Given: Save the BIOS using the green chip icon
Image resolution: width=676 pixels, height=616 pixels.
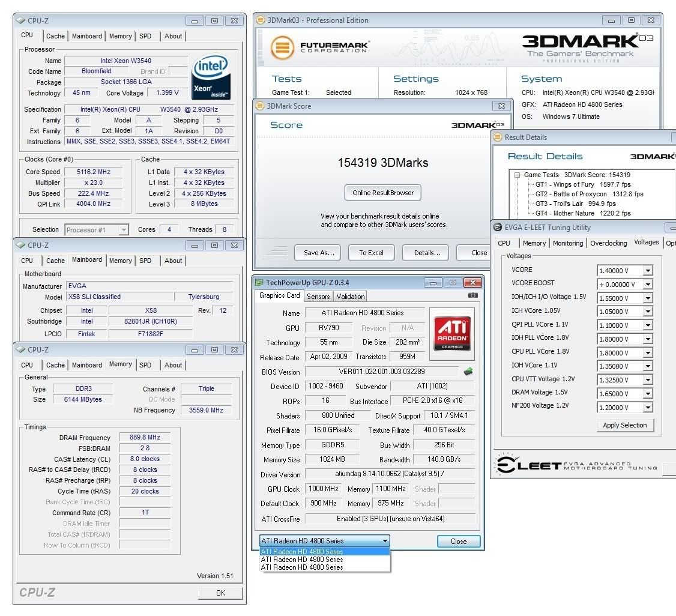Looking at the screenshot, I should [x=468, y=371].
